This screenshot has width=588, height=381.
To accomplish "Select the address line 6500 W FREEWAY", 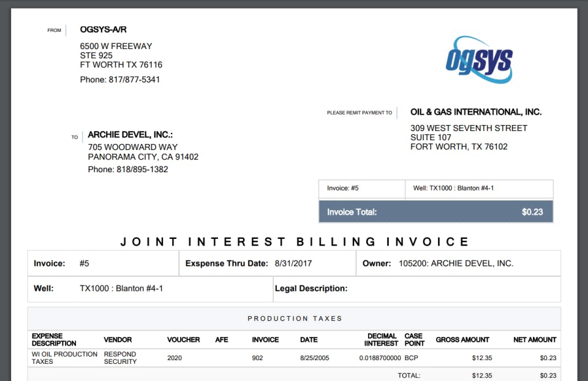I will 116,46.
